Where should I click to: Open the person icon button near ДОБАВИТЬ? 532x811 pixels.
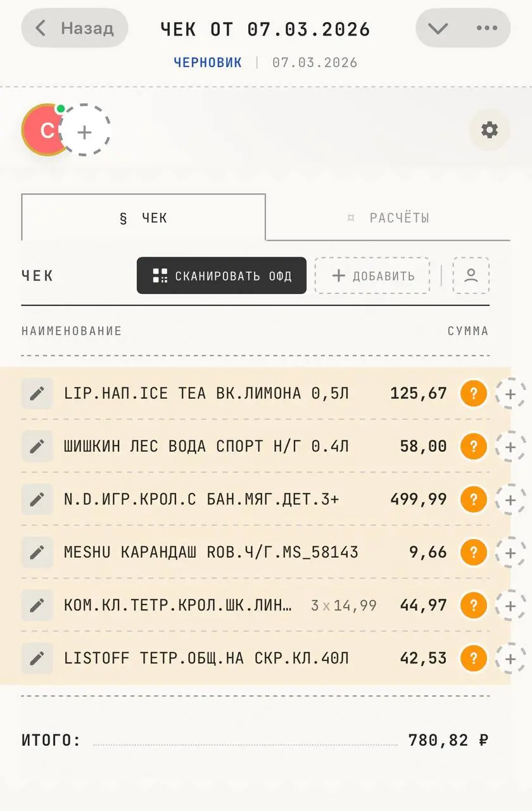(471, 276)
